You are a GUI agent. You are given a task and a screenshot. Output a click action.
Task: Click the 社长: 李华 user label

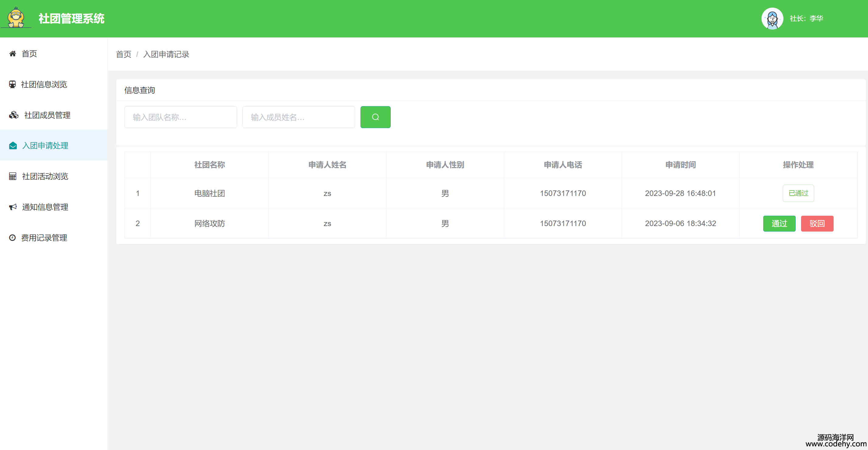pos(806,19)
